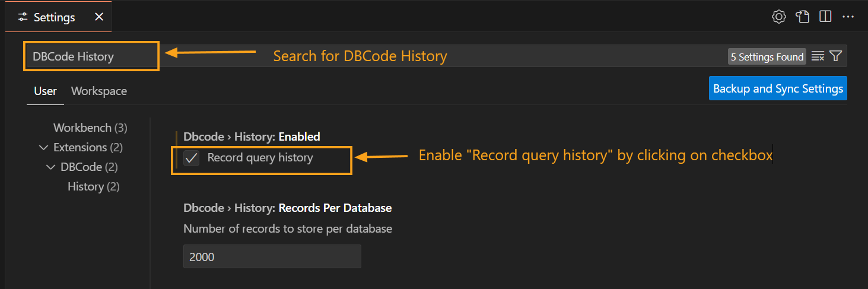Click the Dbcode History Enabled setting title
Viewport: 868px width, 289px height.
252,136
